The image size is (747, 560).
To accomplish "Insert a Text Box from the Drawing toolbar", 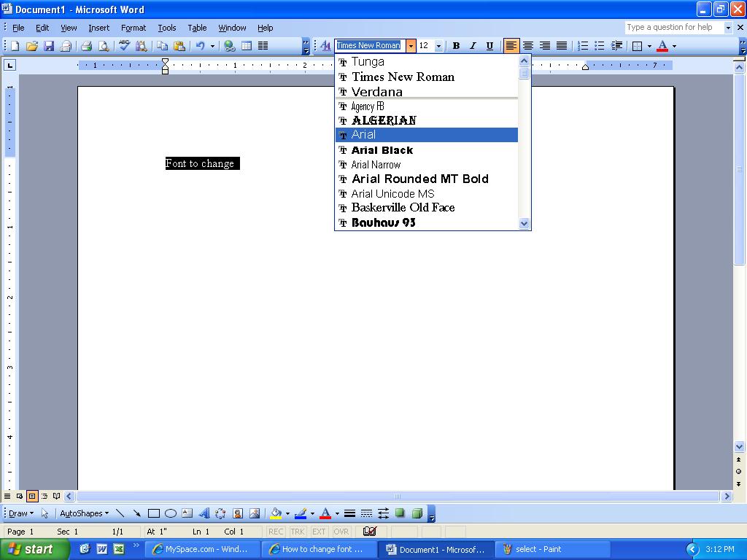I will 187,513.
